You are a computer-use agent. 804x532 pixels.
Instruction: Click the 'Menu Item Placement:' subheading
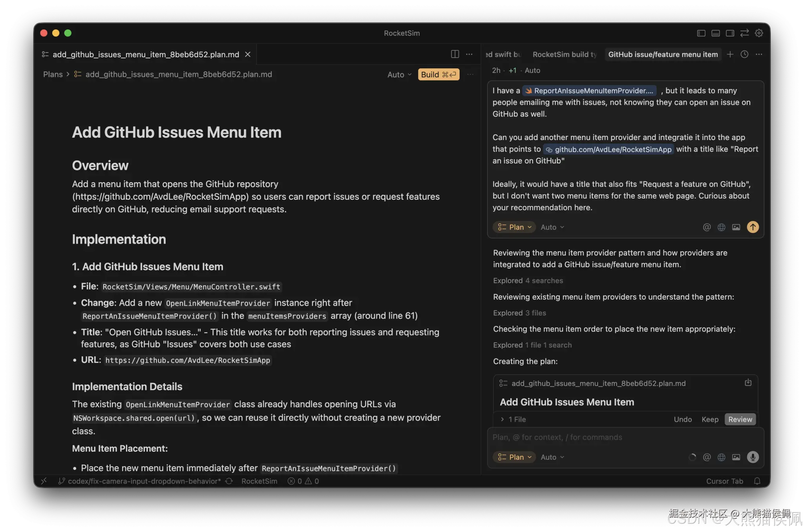click(120, 449)
